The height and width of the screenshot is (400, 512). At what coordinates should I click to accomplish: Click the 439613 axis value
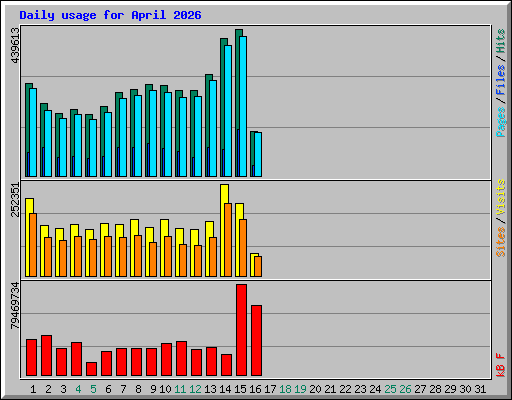coord(15,45)
